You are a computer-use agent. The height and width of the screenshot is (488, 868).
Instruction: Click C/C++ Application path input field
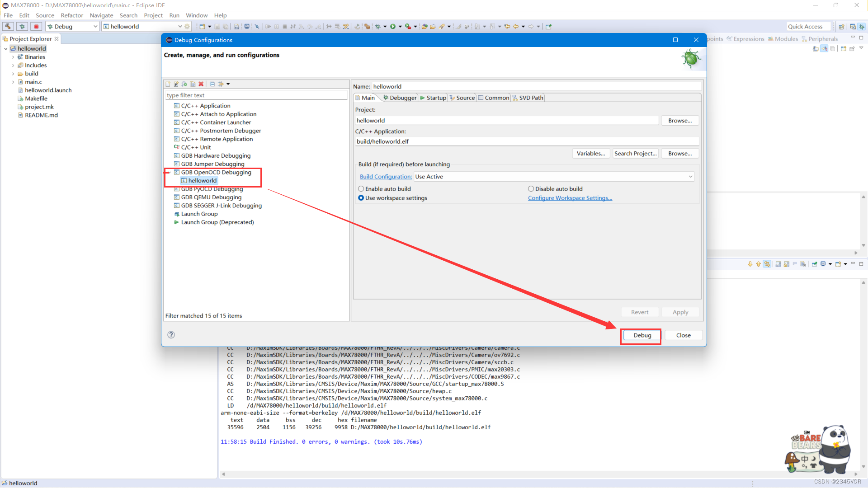pos(527,141)
